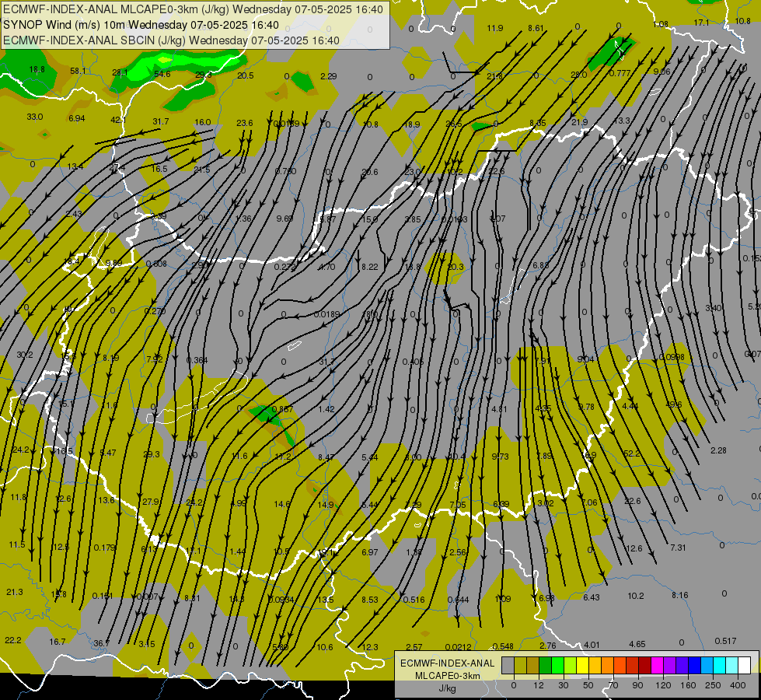The image size is (761, 700).
Task: Click the map value 6.43
Action: tap(592, 597)
